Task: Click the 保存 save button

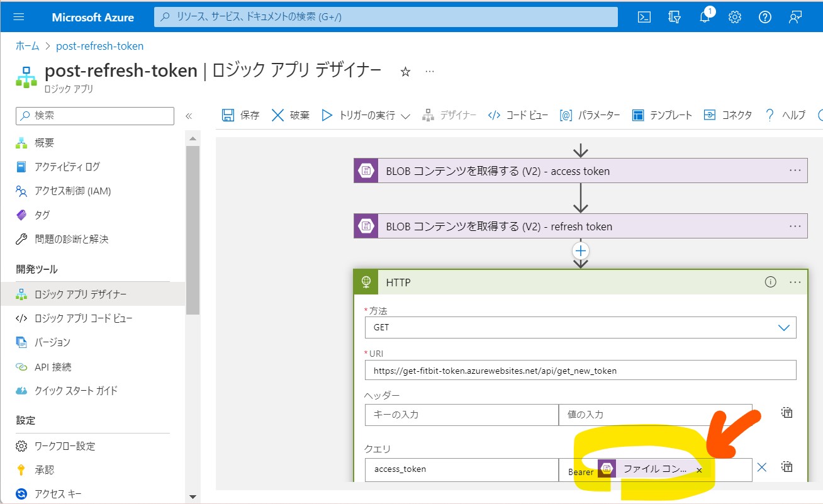Action: click(241, 115)
